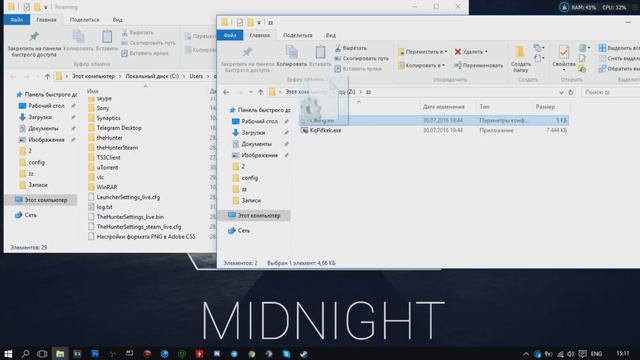Screen dimensions: 640x360
Task: Go back in the Roaming window
Action: (x=13, y=76)
